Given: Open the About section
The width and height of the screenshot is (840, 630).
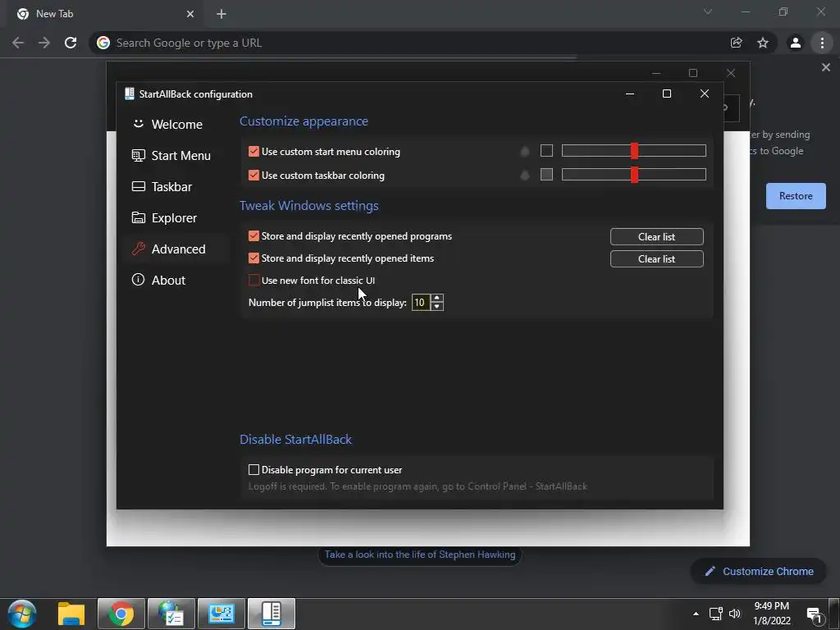Looking at the screenshot, I should point(159,281).
